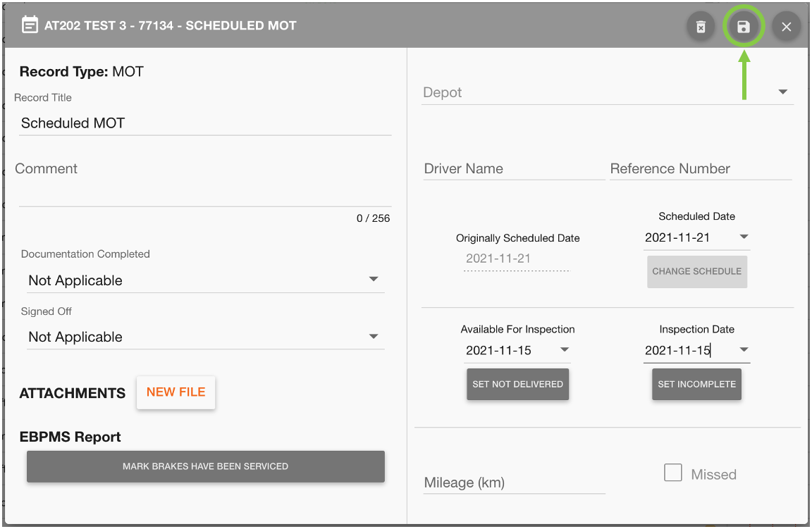Screen dimensions: 812x529
Task: Close the Scheduled MOT dialog
Action: (787, 27)
